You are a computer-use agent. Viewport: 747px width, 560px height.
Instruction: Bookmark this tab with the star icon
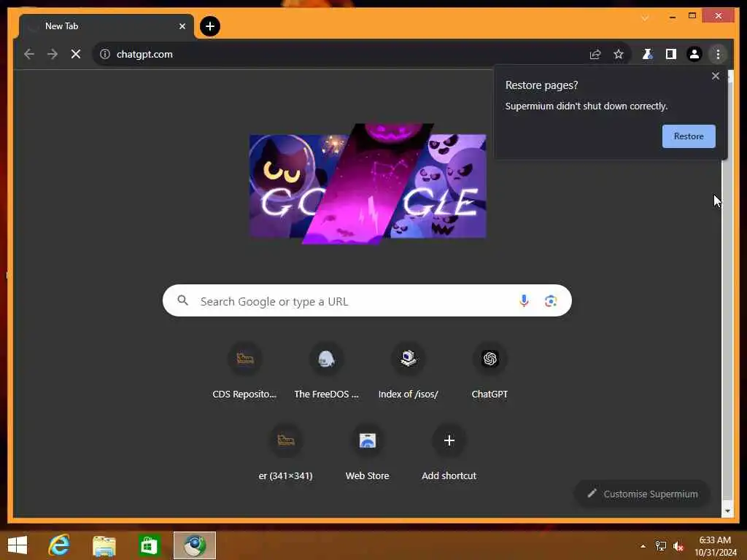[x=619, y=54]
